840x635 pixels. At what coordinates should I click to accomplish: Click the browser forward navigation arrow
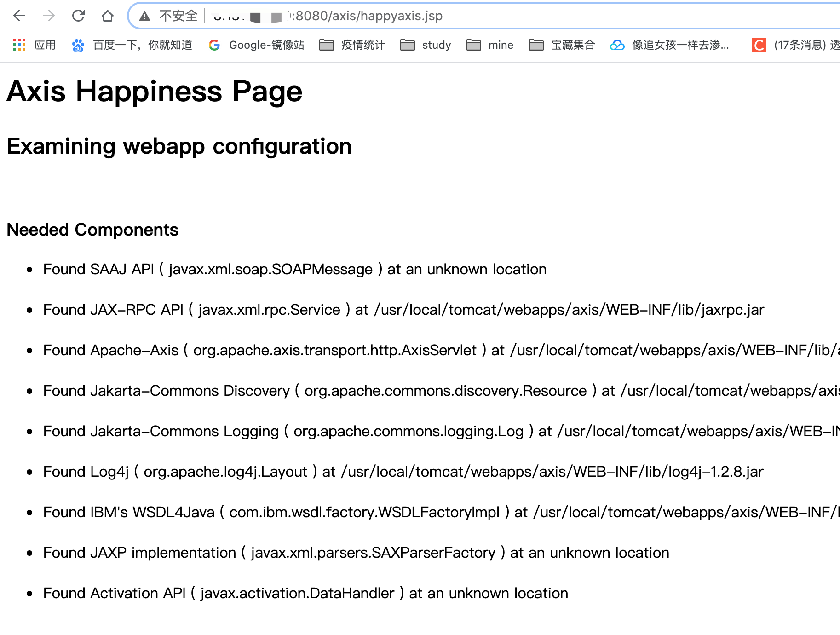click(x=49, y=16)
